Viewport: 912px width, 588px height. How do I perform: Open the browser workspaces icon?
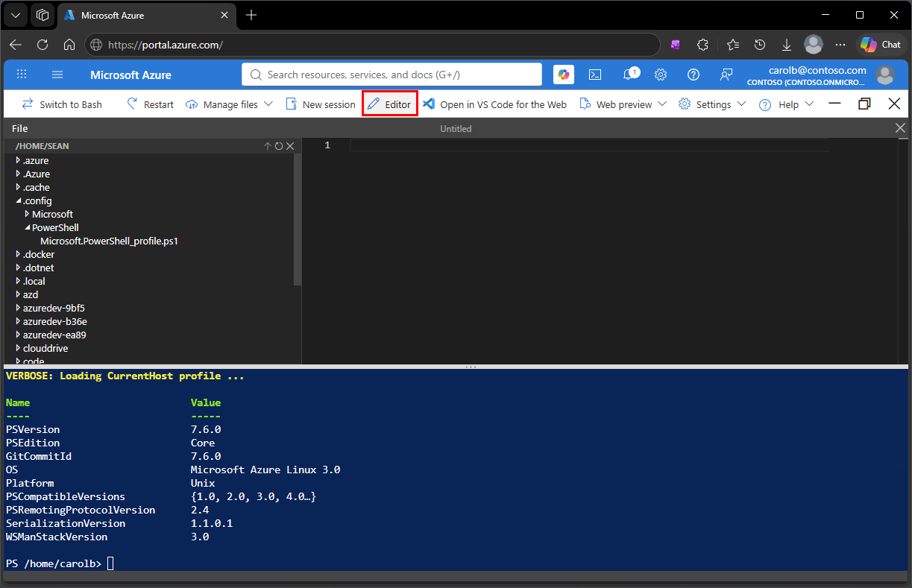tap(43, 15)
